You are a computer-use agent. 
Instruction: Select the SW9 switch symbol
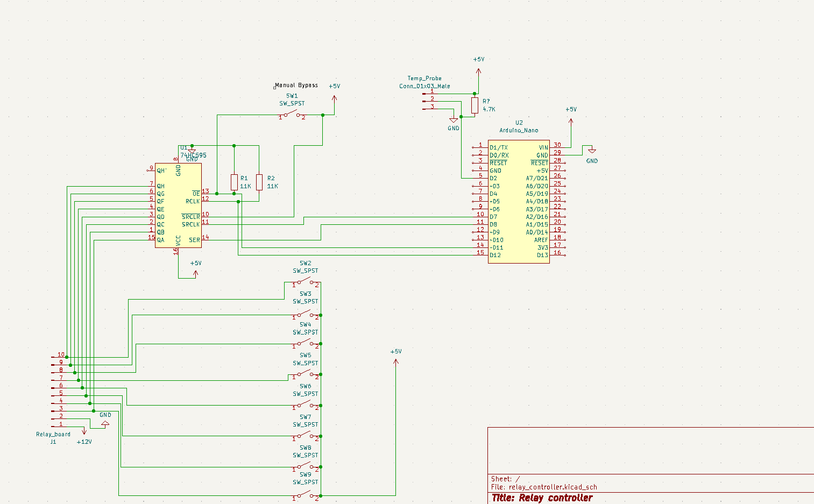pos(306,495)
